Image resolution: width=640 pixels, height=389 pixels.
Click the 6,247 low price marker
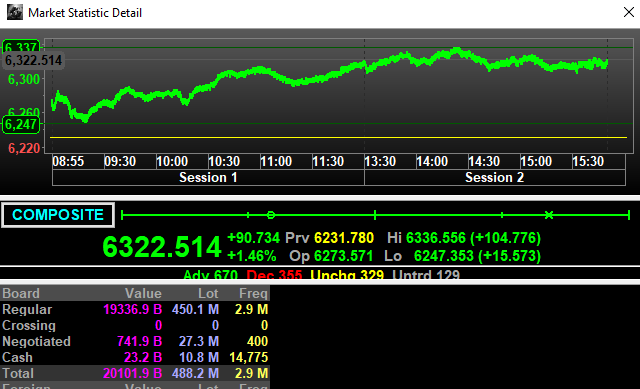tap(21, 124)
